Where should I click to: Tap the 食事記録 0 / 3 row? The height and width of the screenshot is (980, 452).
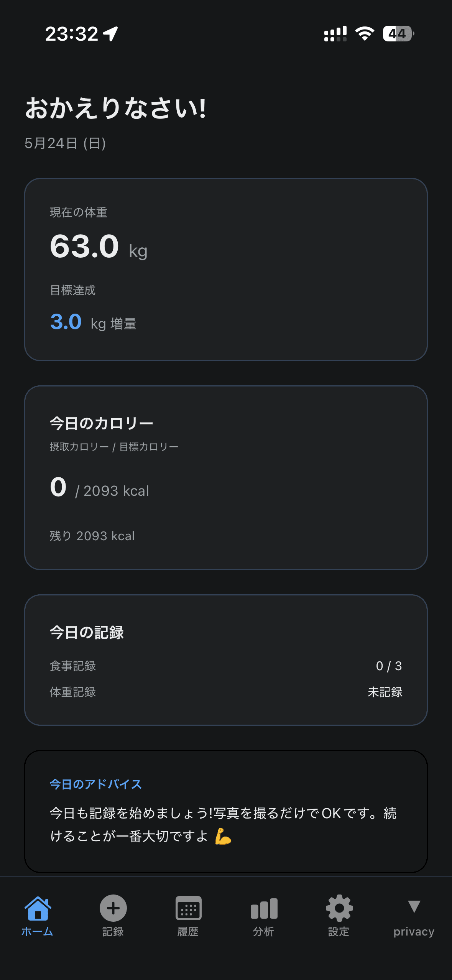pyautogui.click(x=226, y=666)
